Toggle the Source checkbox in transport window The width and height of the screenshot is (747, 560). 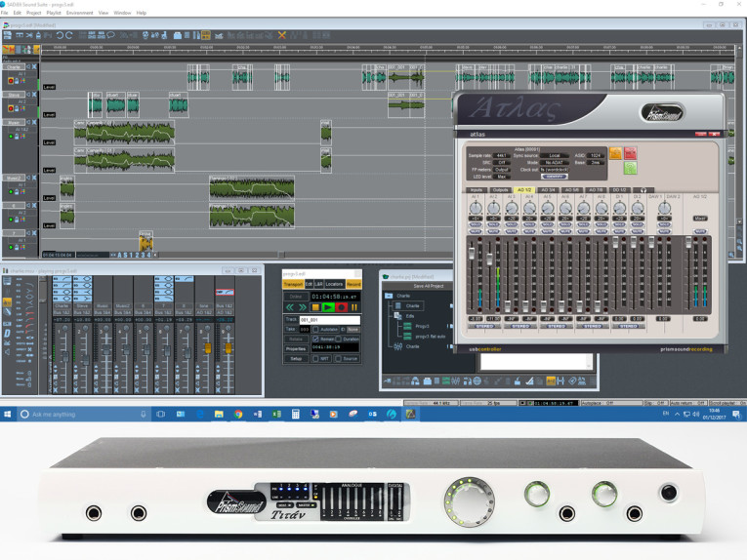pos(338,358)
